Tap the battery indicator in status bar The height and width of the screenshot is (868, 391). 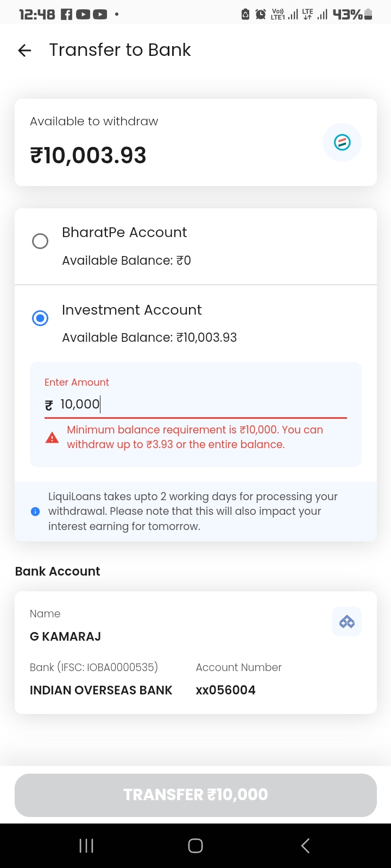point(368,15)
